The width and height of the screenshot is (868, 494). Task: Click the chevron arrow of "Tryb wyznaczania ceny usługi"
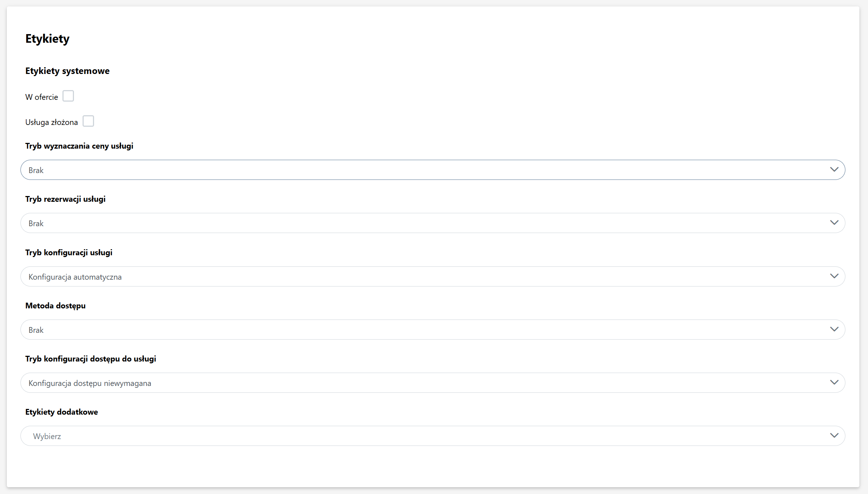point(834,169)
